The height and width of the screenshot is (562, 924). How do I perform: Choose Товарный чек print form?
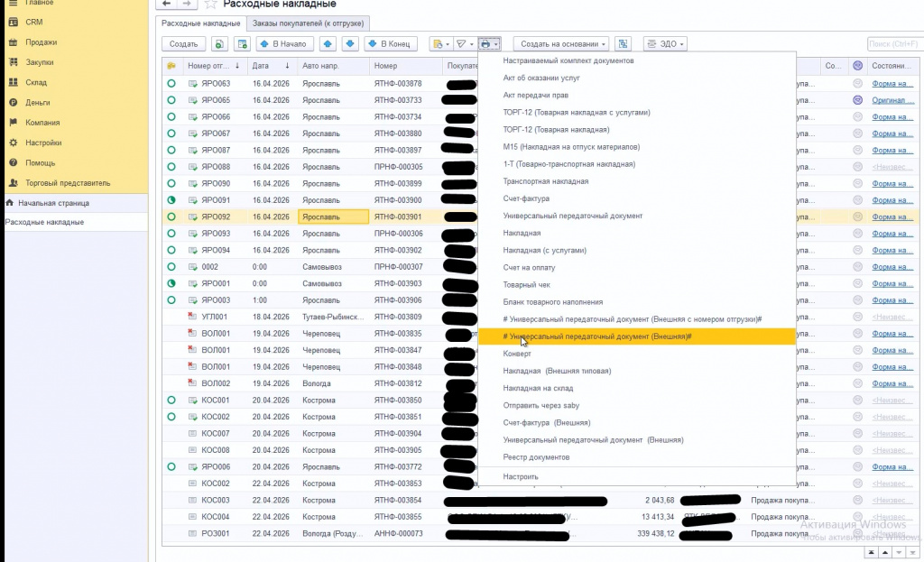pyautogui.click(x=526, y=284)
